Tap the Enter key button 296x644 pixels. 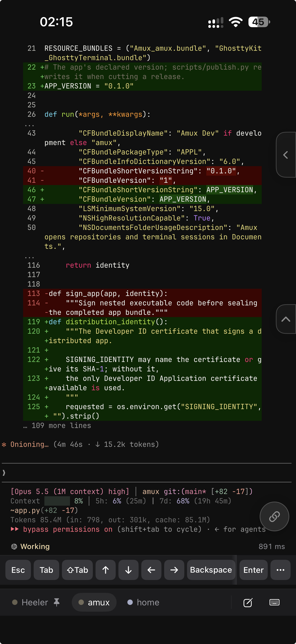(x=254, y=570)
